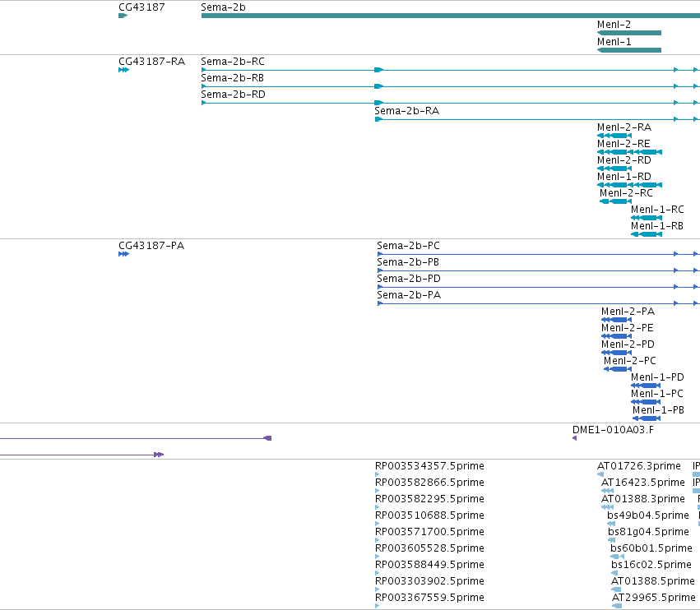Click the CG43187 gene label
This screenshot has height=610, width=700.
[x=141, y=7]
